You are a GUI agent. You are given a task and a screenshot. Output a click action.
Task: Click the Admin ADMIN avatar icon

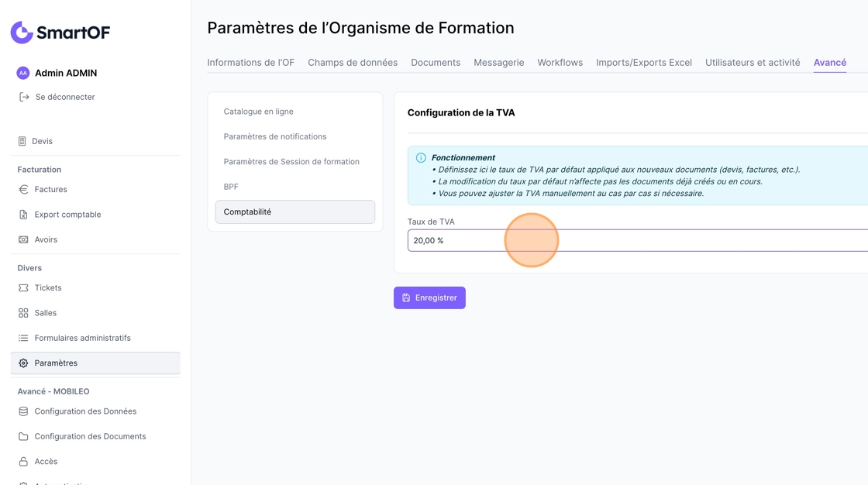[x=22, y=73]
